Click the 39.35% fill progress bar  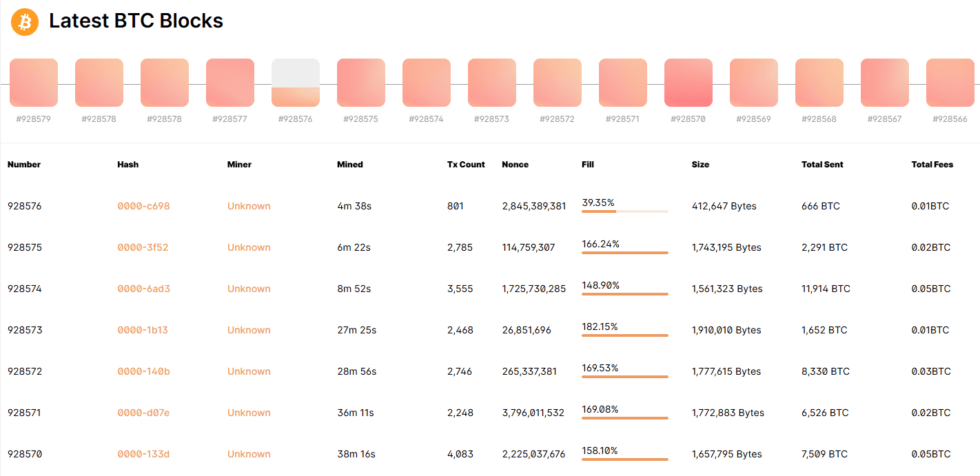click(x=624, y=211)
